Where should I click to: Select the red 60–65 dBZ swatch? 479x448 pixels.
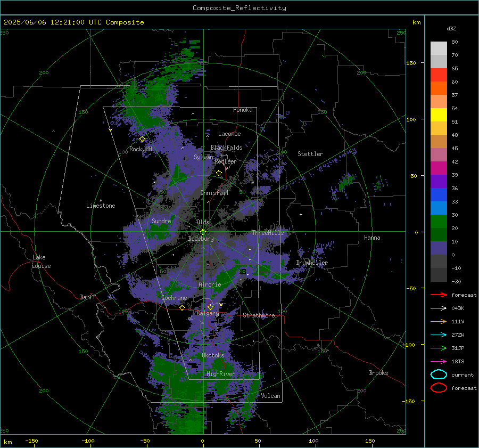pos(439,75)
